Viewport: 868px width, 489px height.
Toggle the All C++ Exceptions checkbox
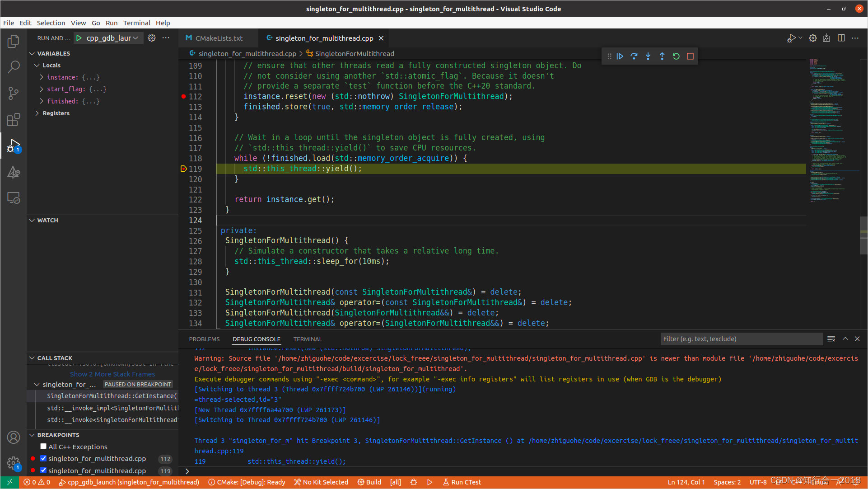43,446
